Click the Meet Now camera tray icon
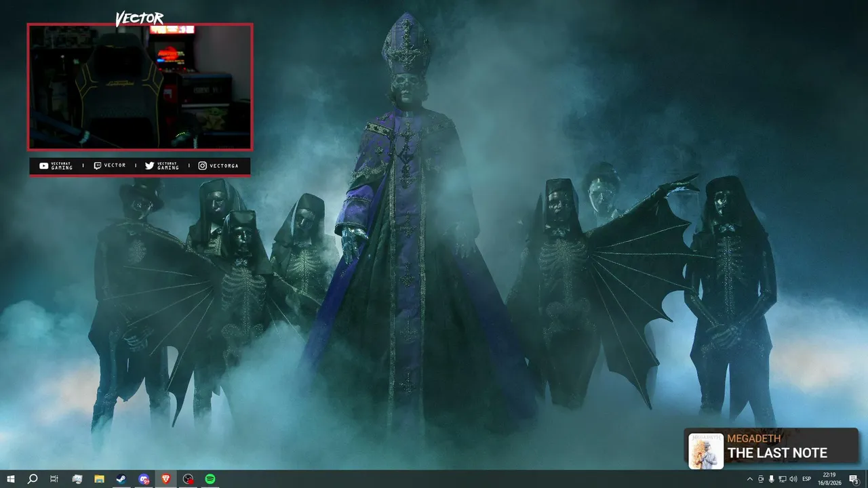Screen dimensions: 868x488 [x=761, y=479]
